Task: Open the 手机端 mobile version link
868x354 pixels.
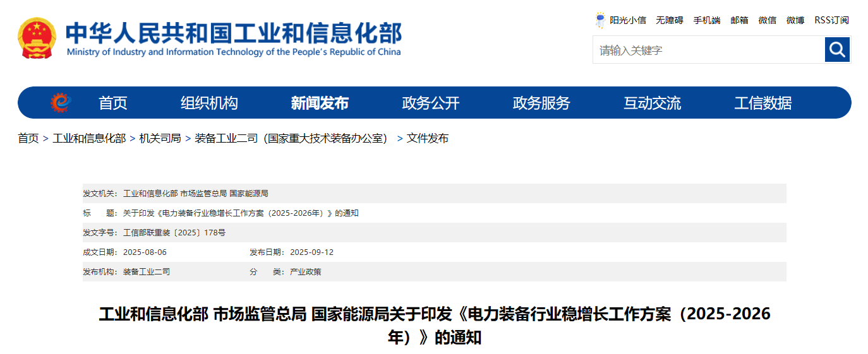Action: 706,20
